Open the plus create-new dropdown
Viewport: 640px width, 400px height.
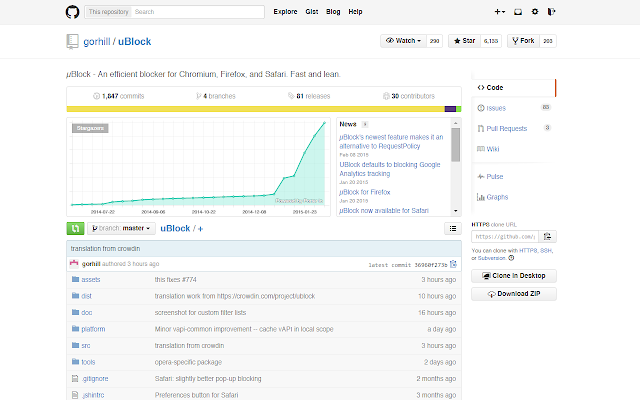(x=500, y=12)
